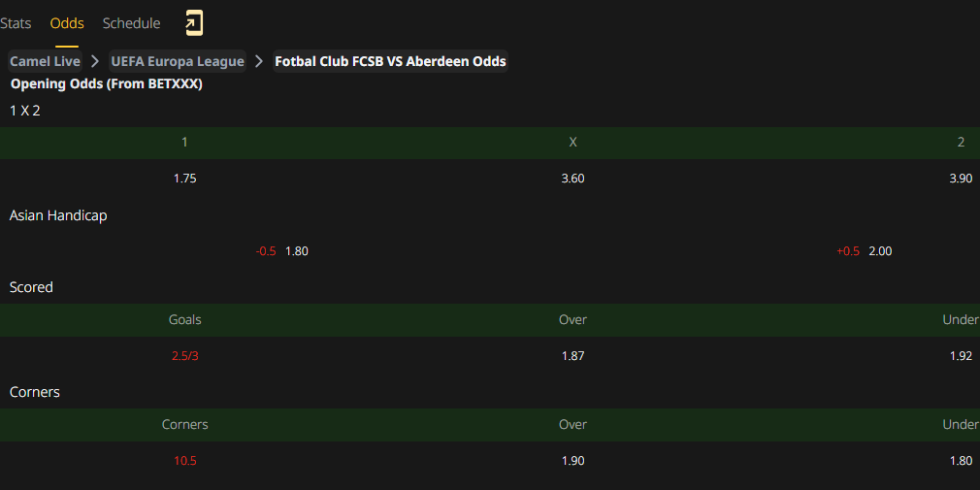
Task: Go to Camel Live breadcrumb link
Action: (x=45, y=61)
